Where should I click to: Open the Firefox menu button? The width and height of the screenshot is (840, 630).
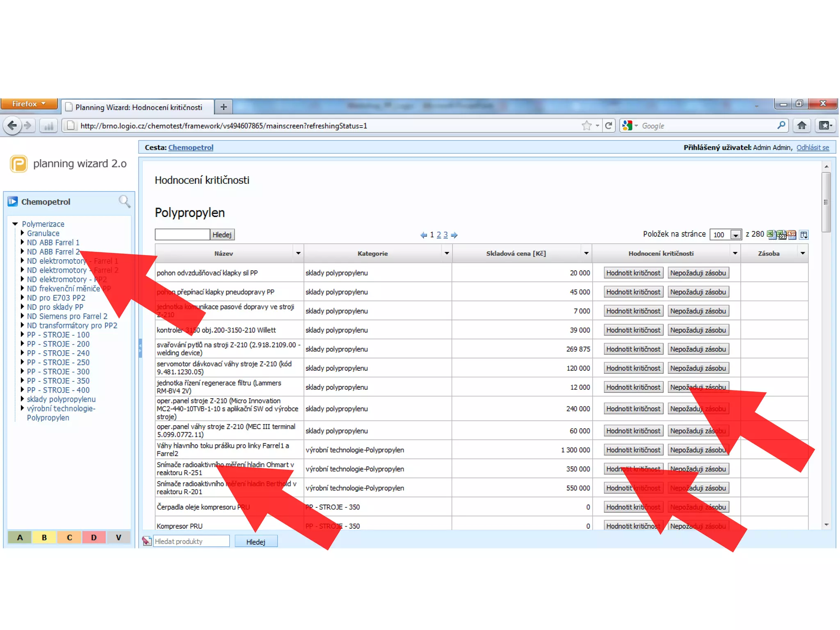pos(29,104)
